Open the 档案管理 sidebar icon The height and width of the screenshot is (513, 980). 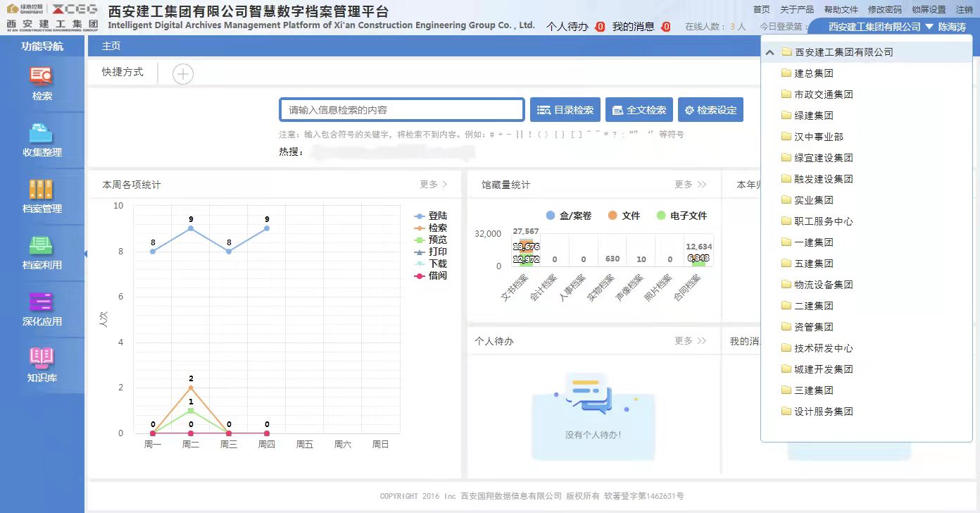point(42,189)
